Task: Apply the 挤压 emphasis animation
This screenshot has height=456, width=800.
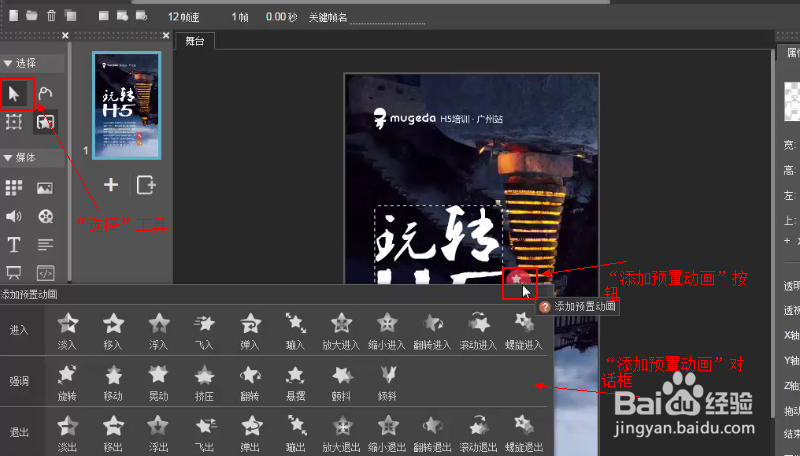Action: tap(204, 383)
